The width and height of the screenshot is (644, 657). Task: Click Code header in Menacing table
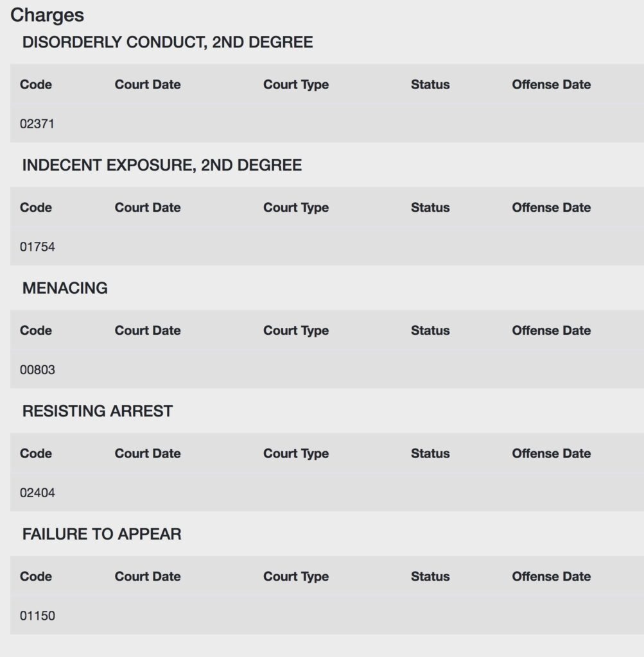[36, 330]
